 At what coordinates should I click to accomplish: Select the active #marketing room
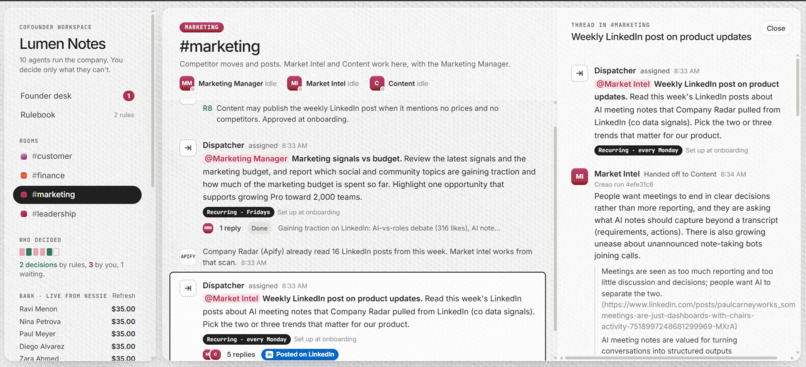(x=77, y=195)
